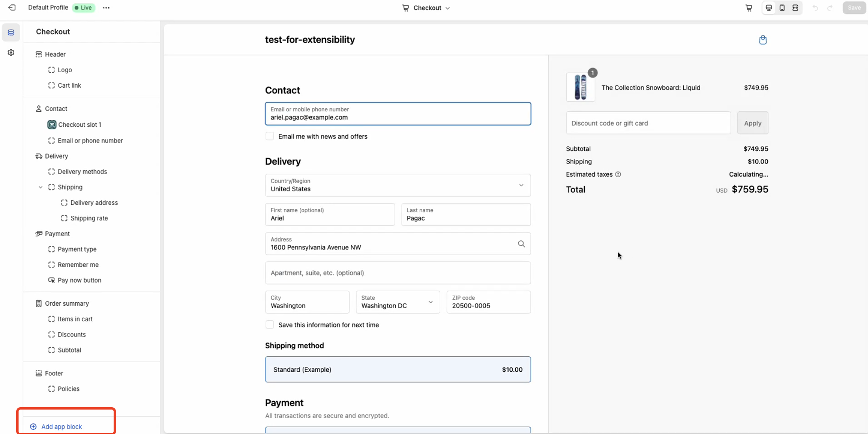Check Email me with news and offers

tap(270, 136)
